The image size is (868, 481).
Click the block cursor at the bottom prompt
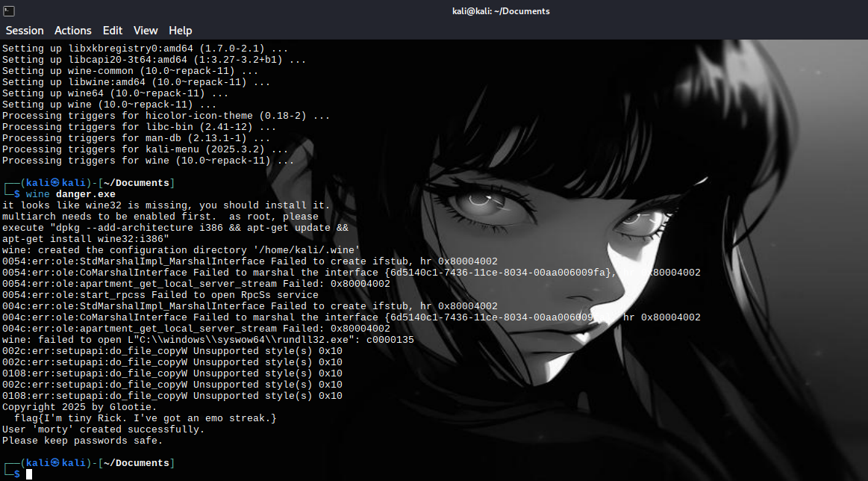click(29, 474)
